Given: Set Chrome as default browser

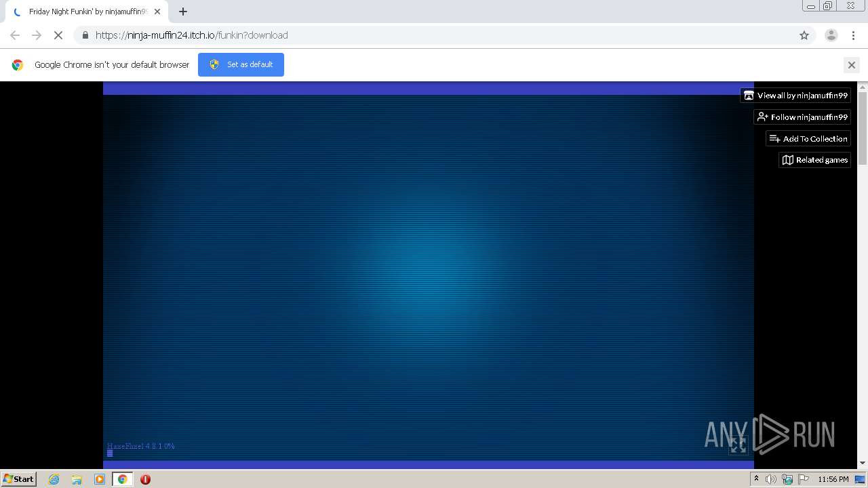Looking at the screenshot, I should (241, 64).
